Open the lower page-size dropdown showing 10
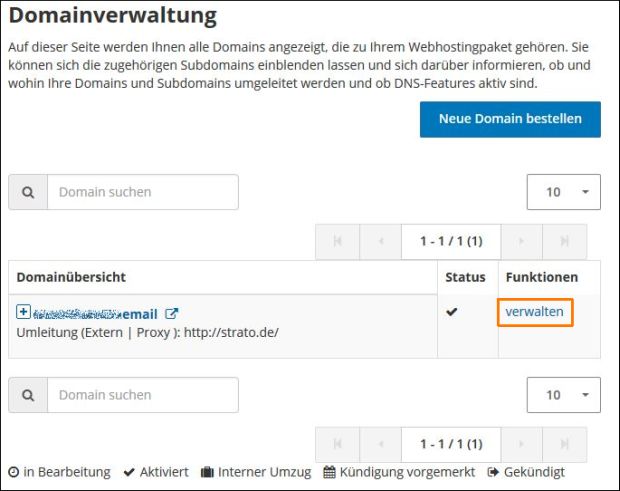The width and height of the screenshot is (620, 491). pyautogui.click(x=563, y=395)
